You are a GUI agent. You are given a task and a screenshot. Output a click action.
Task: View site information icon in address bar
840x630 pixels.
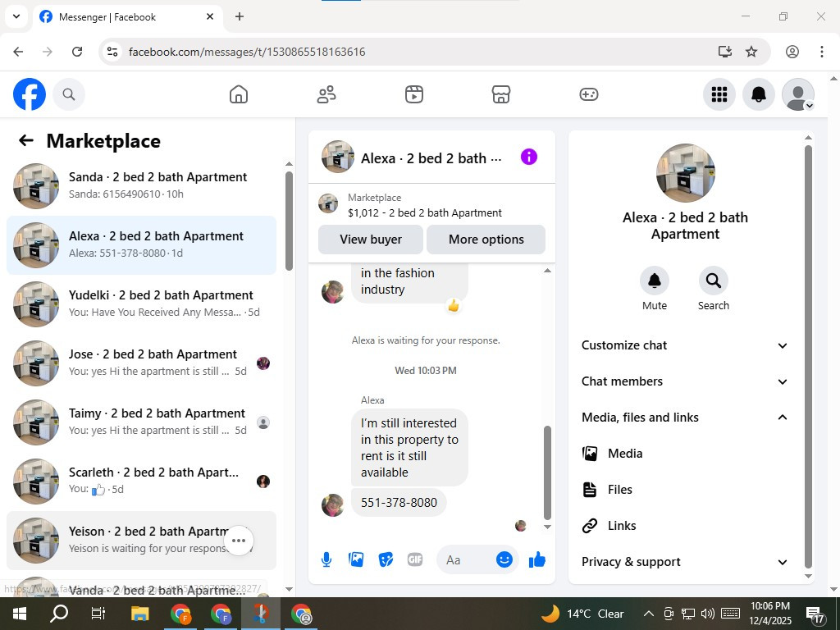pyautogui.click(x=112, y=52)
